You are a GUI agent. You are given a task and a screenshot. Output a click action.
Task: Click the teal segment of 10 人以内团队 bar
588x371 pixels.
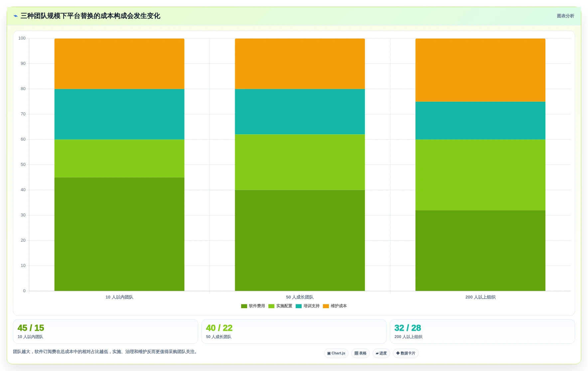click(x=119, y=114)
